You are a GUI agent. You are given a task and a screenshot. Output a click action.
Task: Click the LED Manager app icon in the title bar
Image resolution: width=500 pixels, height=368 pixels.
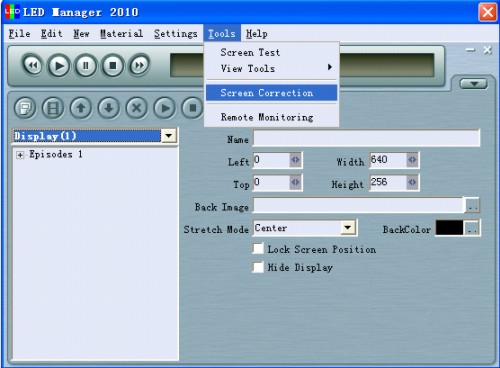12,12
